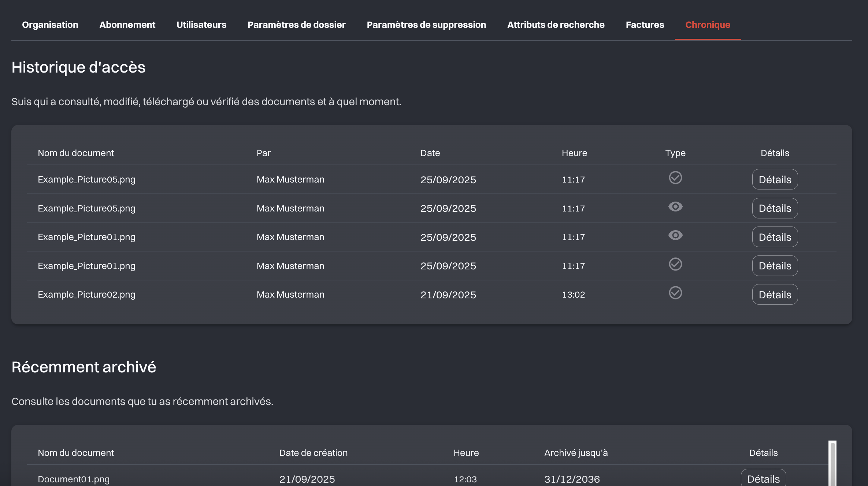The width and height of the screenshot is (868, 486).
Task: Click eye icon in first Example_Picture01.png row
Action: pyautogui.click(x=675, y=235)
